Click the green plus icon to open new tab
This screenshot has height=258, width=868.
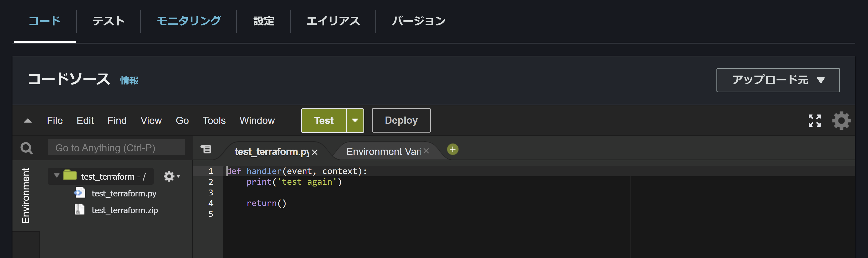coord(453,149)
